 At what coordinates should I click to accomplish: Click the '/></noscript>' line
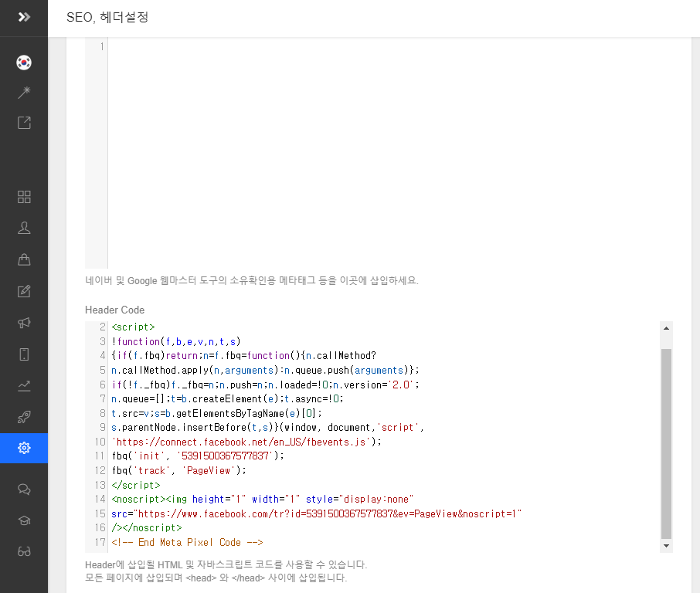coord(147,528)
